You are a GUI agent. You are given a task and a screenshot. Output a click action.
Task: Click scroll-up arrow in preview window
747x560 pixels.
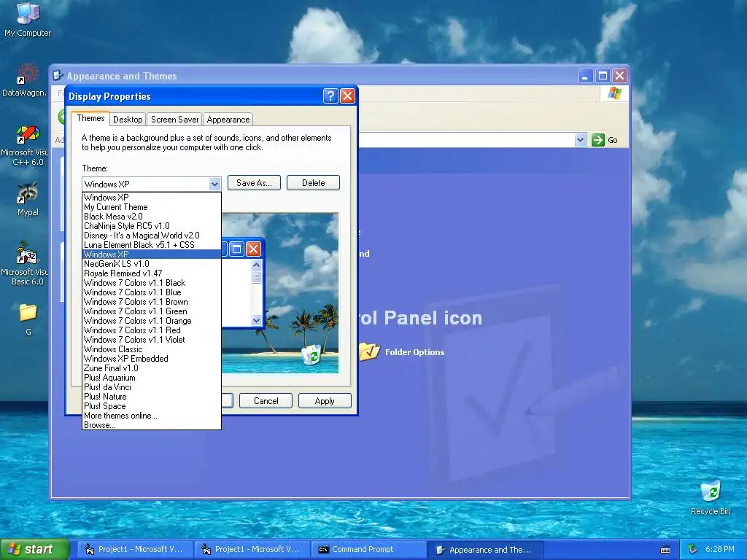pyautogui.click(x=256, y=265)
